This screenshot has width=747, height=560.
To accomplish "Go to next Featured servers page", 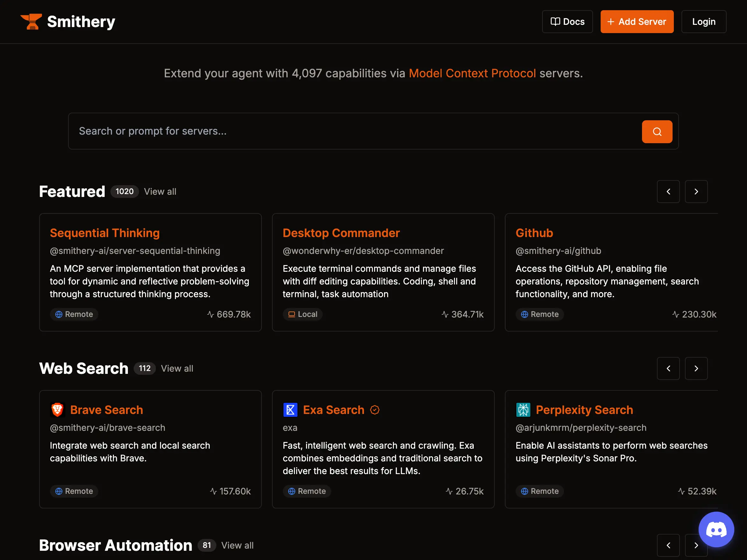I will pos(696,192).
